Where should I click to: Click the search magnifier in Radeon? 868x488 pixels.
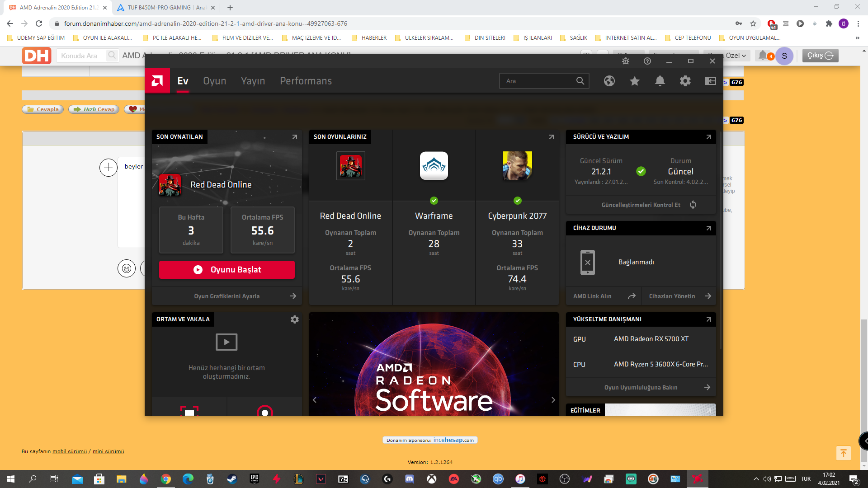[580, 81]
